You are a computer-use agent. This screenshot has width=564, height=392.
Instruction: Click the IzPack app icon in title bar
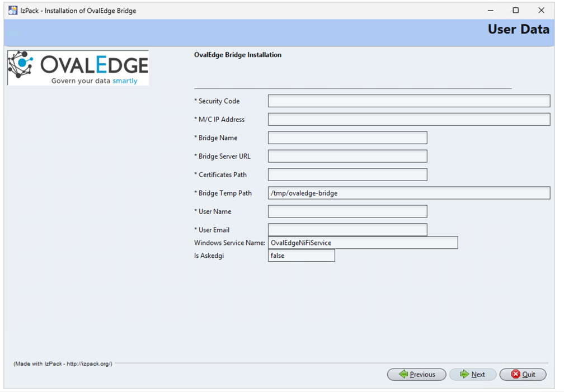click(12, 11)
